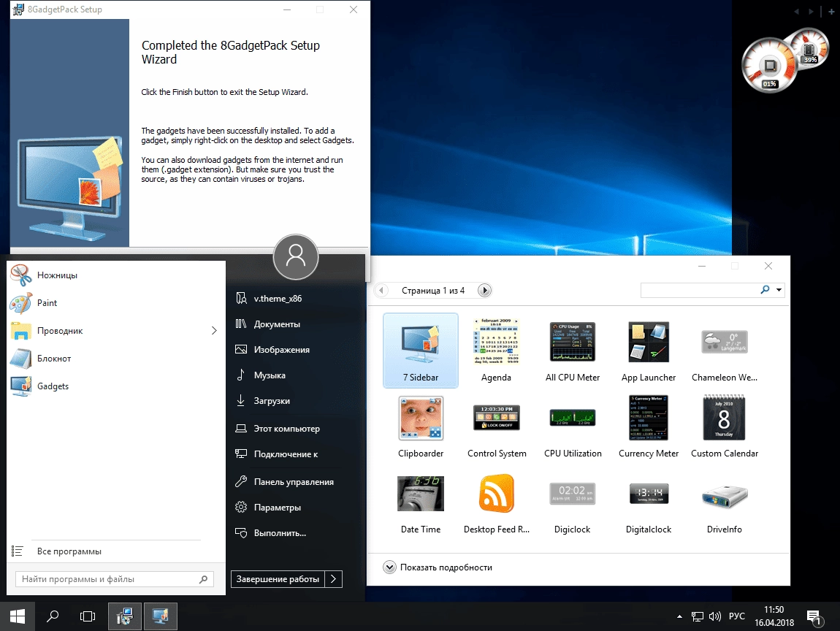The image size is (840, 631).
Task: Click the search magnifier in gadget gallery
Action: pyautogui.click(x=765, y=290)
